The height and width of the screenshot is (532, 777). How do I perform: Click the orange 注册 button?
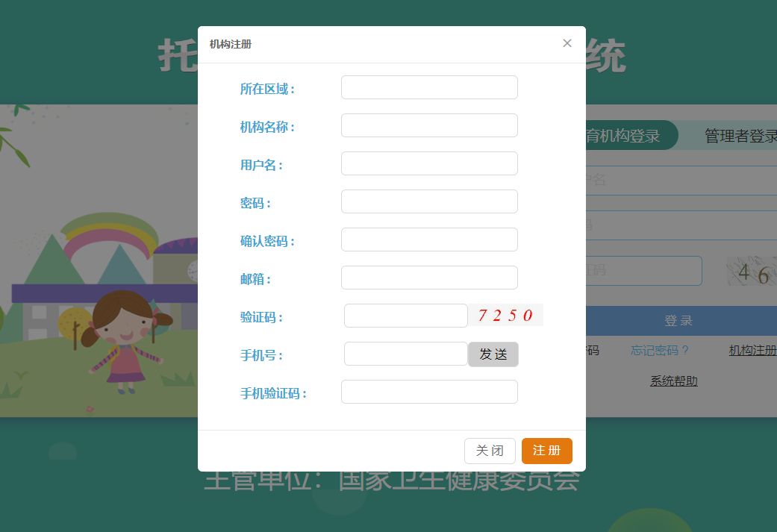tap(546, 451)
